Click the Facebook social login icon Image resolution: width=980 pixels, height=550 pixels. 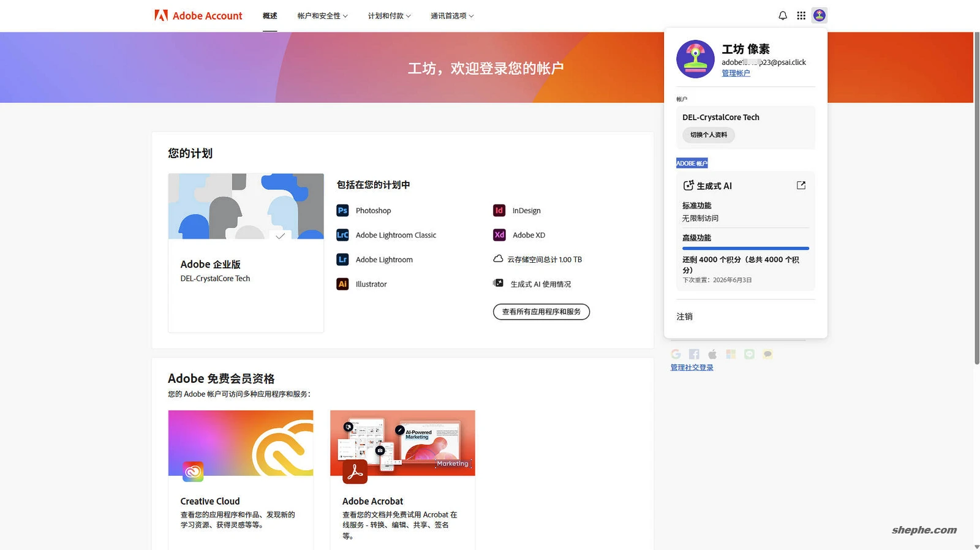pos(694,354)
